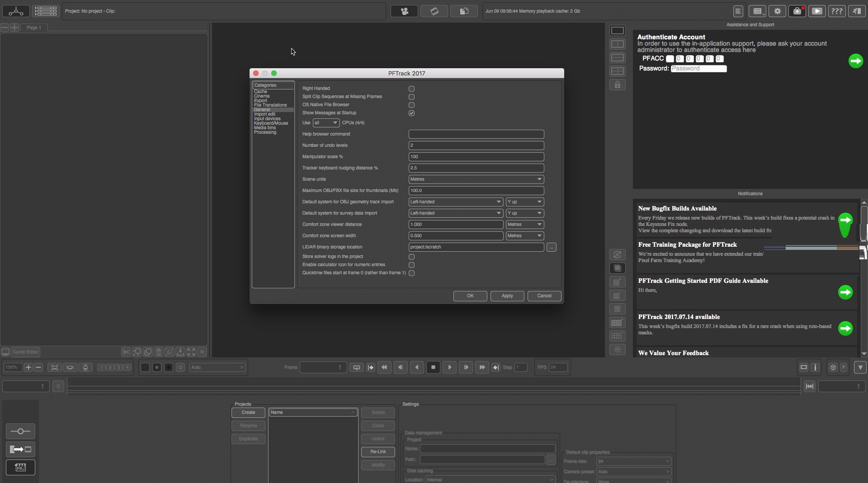Click the Create project button

248,413
